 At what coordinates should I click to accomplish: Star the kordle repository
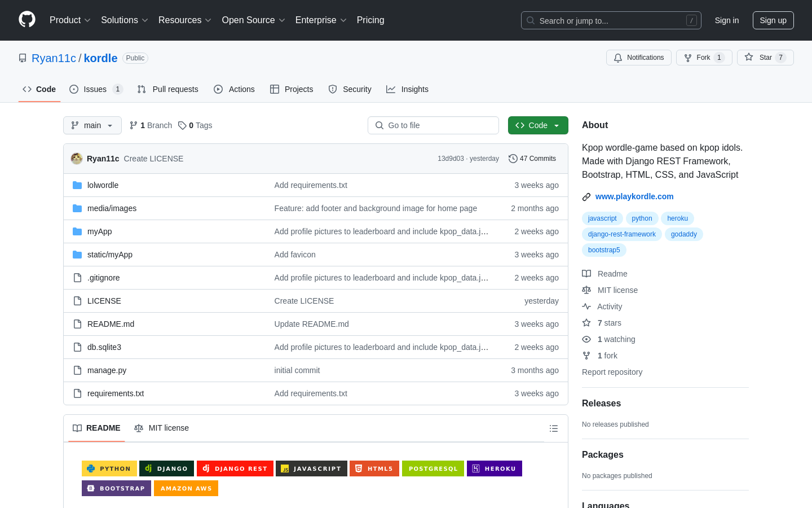coord(765,58)
